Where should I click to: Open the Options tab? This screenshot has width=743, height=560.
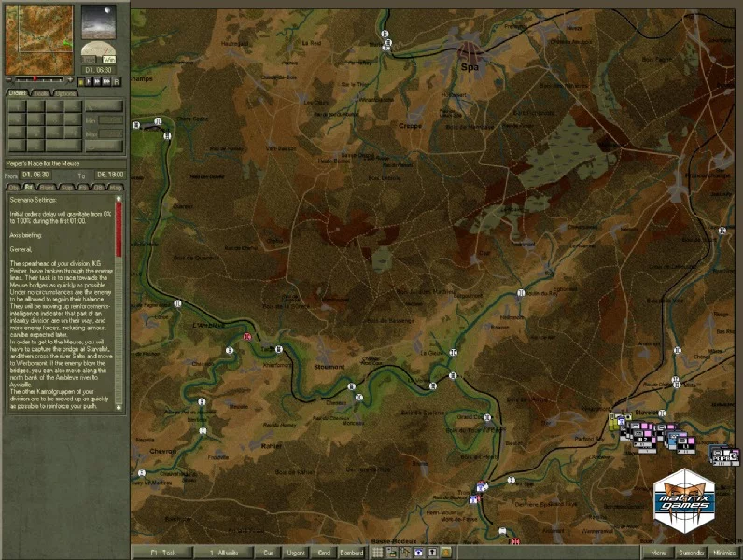[65, 93]
